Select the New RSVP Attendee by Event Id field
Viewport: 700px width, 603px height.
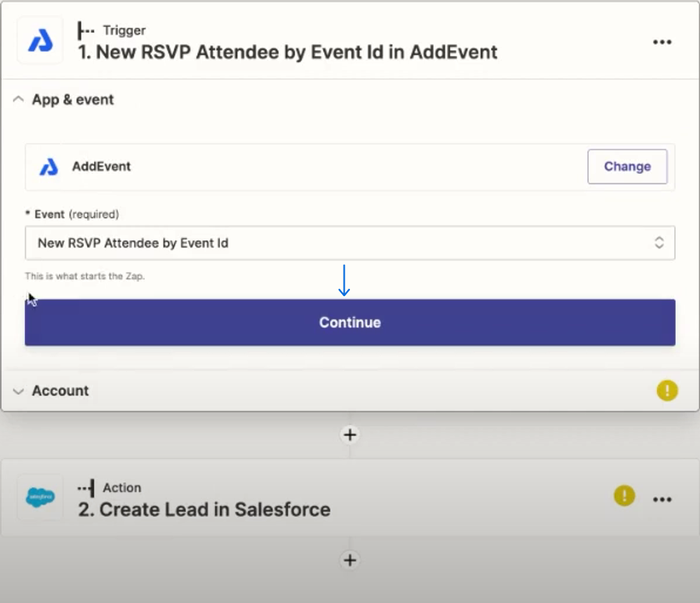pyautogui.click(x=349, y=243)
